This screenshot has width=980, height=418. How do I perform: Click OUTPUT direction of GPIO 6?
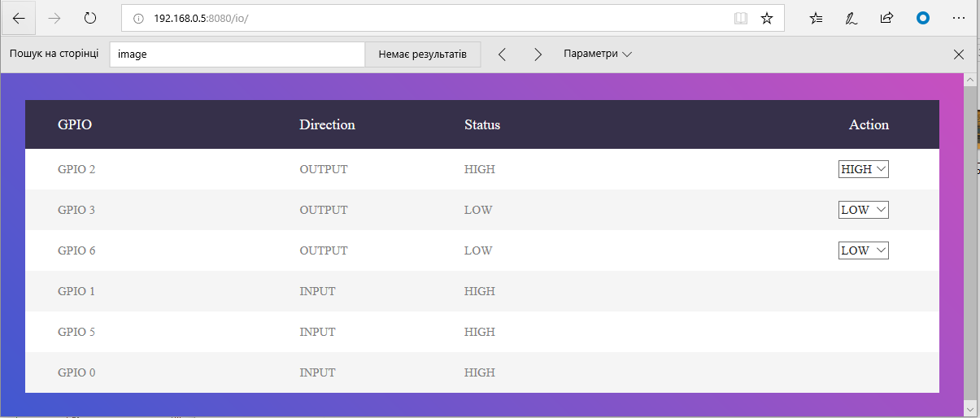[324, 250]
